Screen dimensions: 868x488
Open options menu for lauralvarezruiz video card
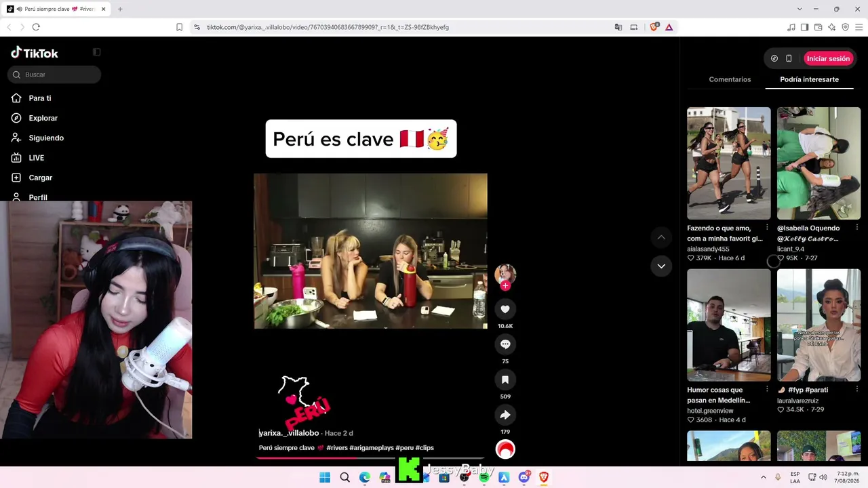tap(857, 390)
